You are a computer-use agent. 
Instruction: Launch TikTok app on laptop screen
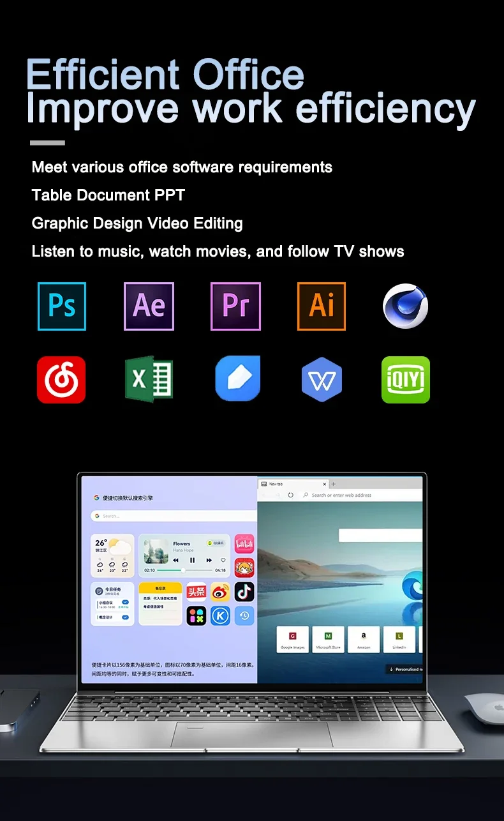pos(244,591)
